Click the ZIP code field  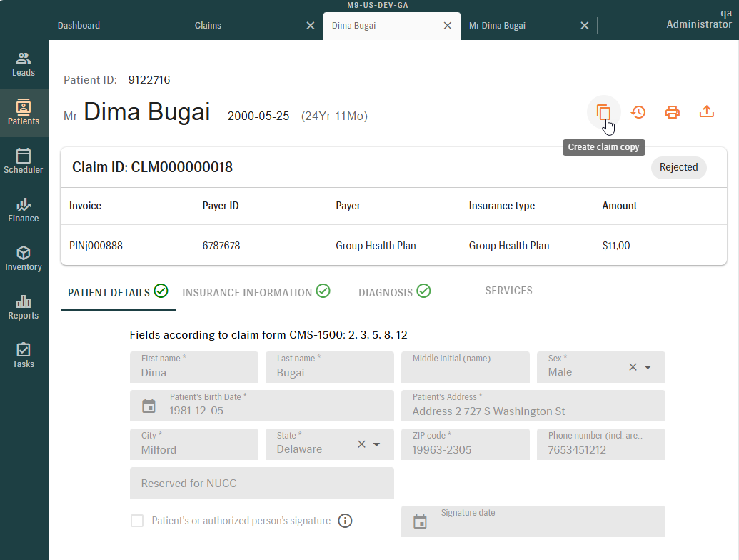click(465, 444)
